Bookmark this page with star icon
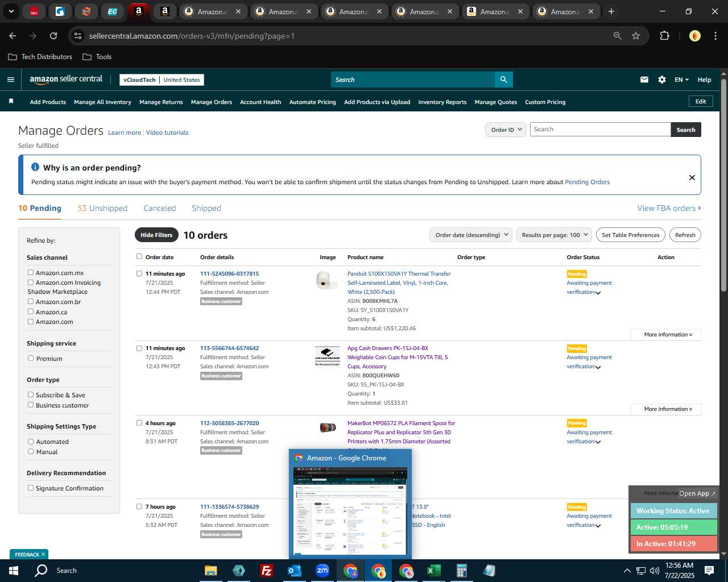 [636, 36]
